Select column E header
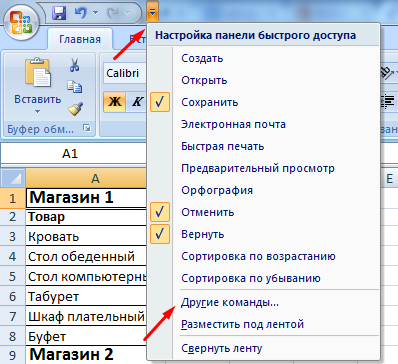This screenshot has width=398, height=364. [389, 179]
